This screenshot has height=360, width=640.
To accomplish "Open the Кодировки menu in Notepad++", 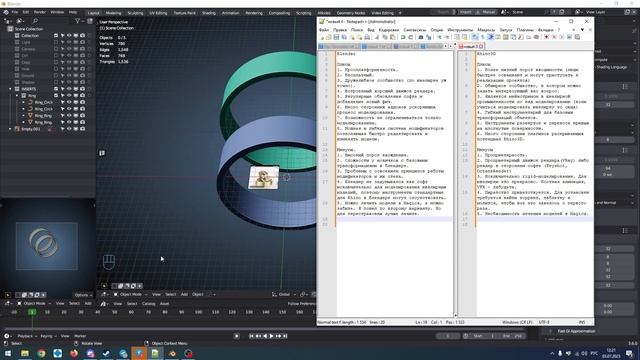I will 389,30.
